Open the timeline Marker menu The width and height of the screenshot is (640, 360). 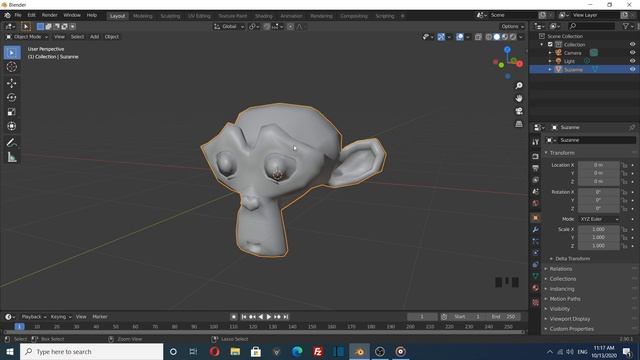100,317
